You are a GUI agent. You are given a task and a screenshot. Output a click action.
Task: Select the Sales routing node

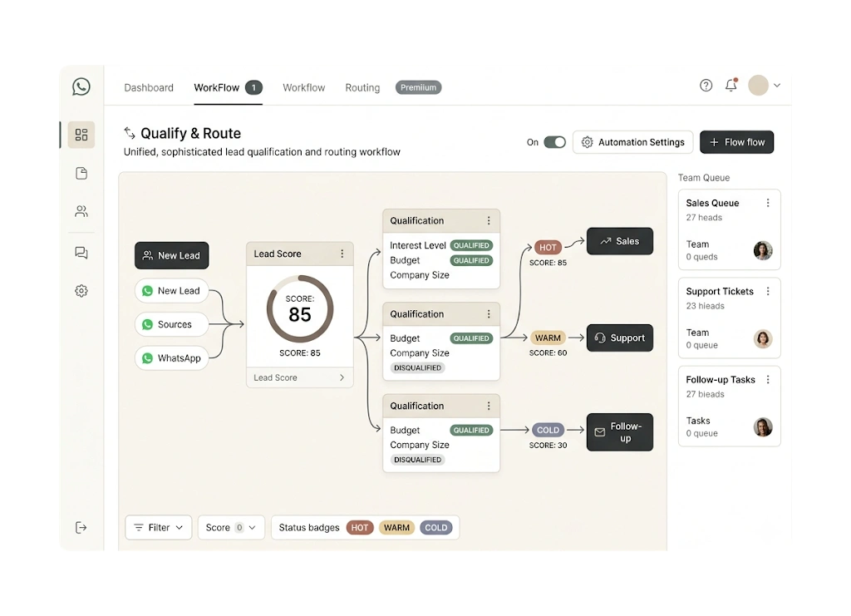620,241
